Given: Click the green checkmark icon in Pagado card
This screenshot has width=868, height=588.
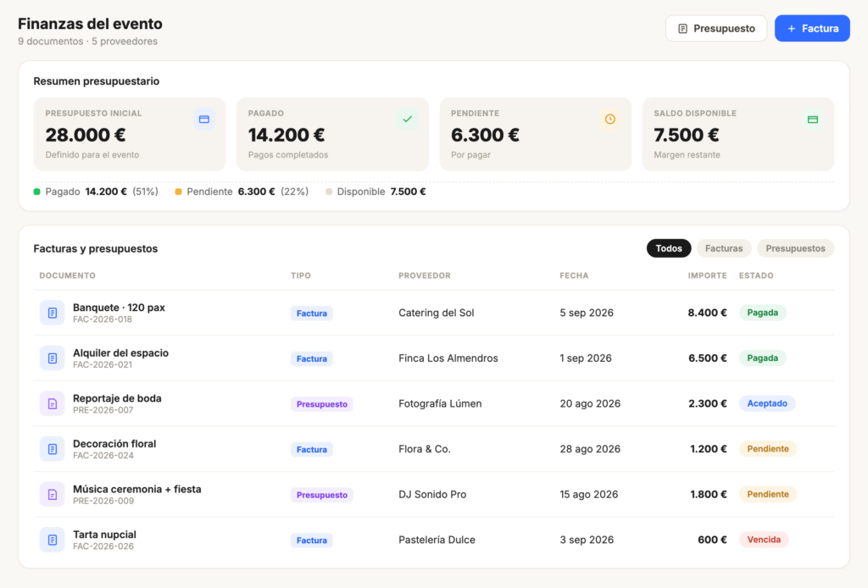Looking at the screenshot, I should point(408,119).
